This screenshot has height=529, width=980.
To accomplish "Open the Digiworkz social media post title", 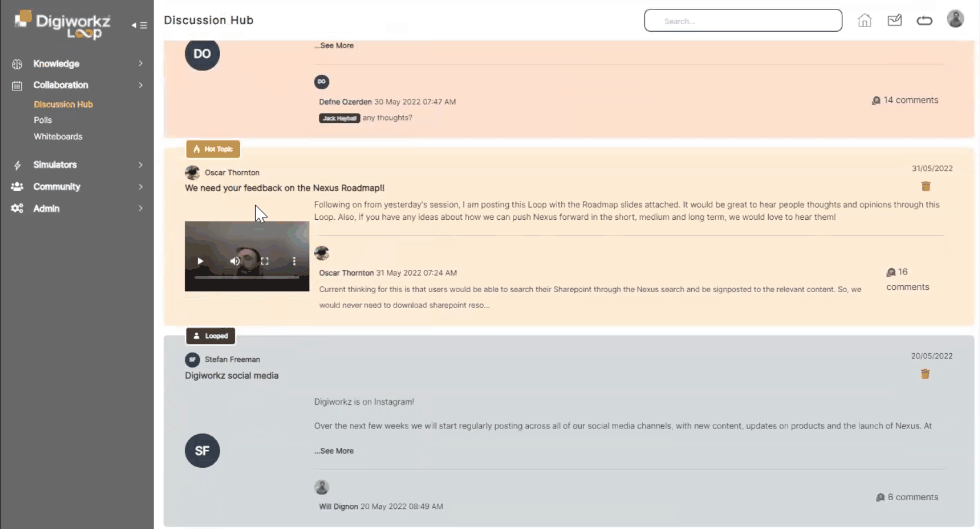I will (x=232, y=376).
